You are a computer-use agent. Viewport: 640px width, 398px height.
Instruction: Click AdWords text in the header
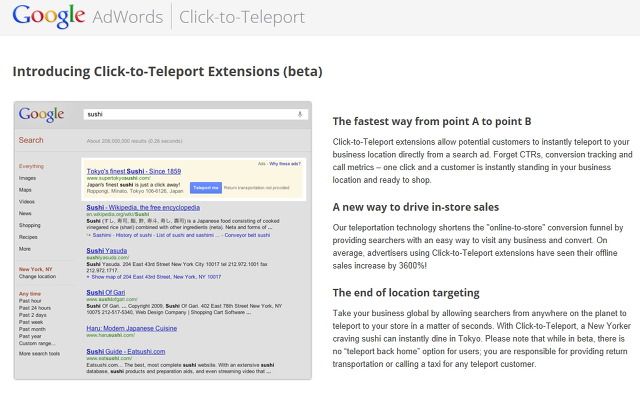coord(128,17)
